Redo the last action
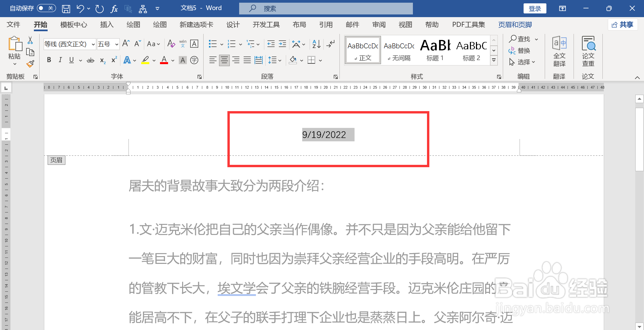 tap(99, 9)
